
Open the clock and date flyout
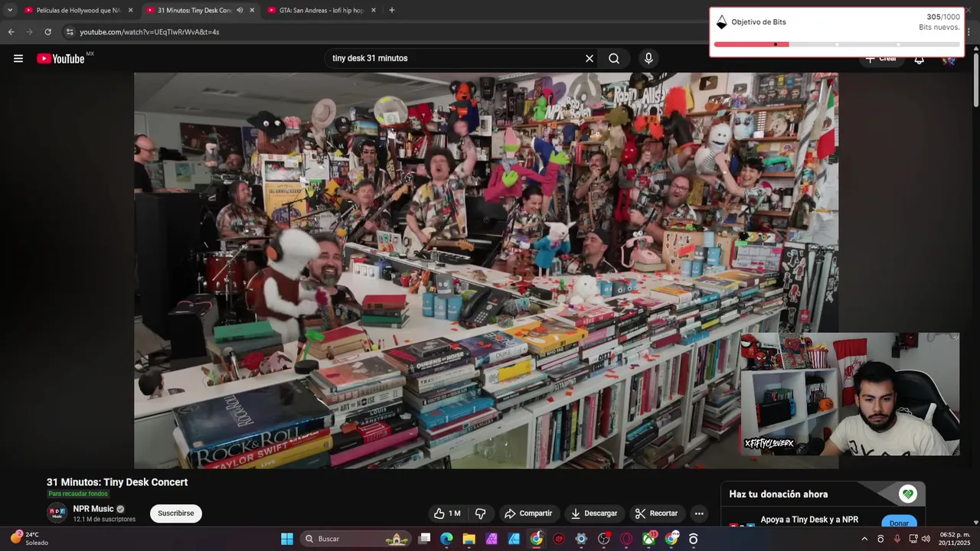point(955,539)
